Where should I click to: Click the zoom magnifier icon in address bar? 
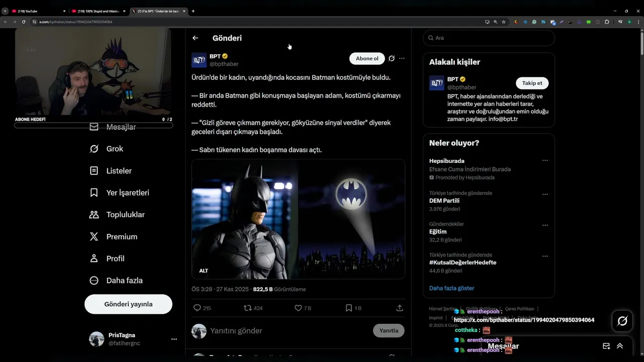point(496,22)
